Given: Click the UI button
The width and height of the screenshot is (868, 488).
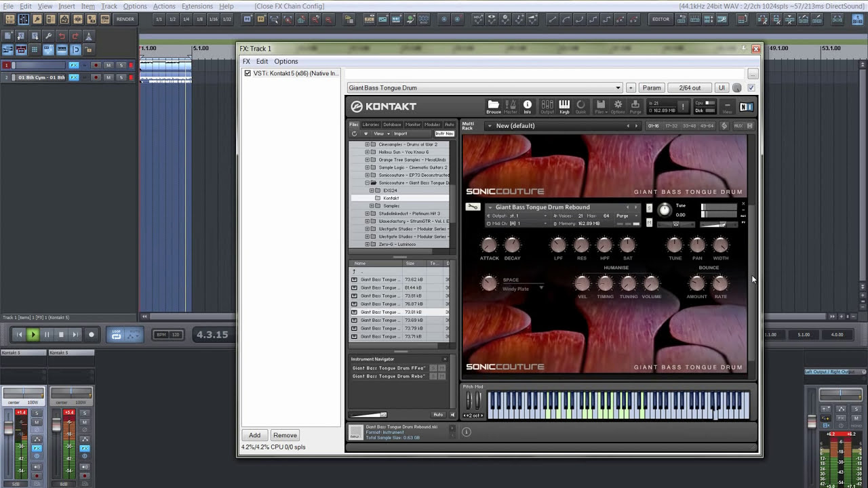Looking at the screenshot, I should click(x=722, y=87).
